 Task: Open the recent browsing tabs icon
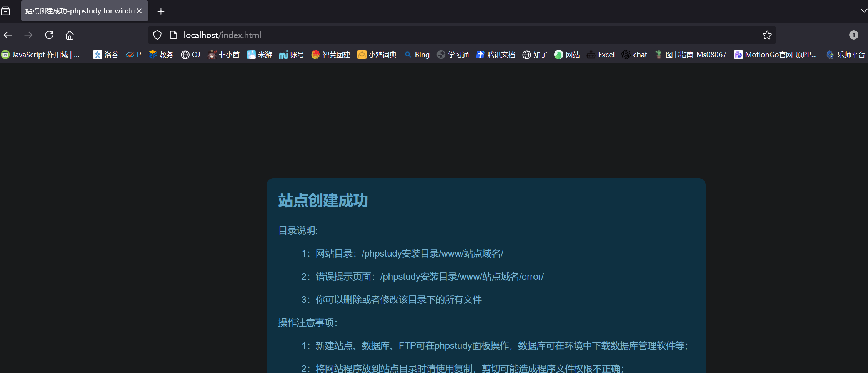coord(5,11)
